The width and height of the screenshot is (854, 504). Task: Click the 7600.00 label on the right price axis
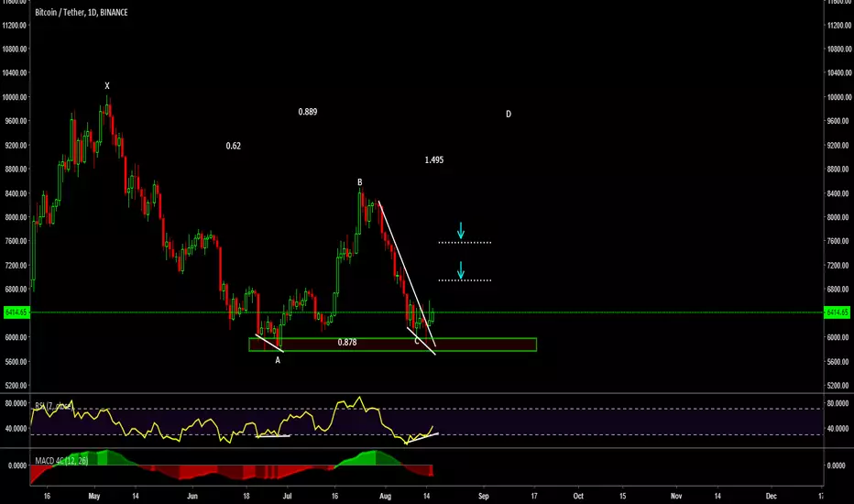click(x=838, y=241)
